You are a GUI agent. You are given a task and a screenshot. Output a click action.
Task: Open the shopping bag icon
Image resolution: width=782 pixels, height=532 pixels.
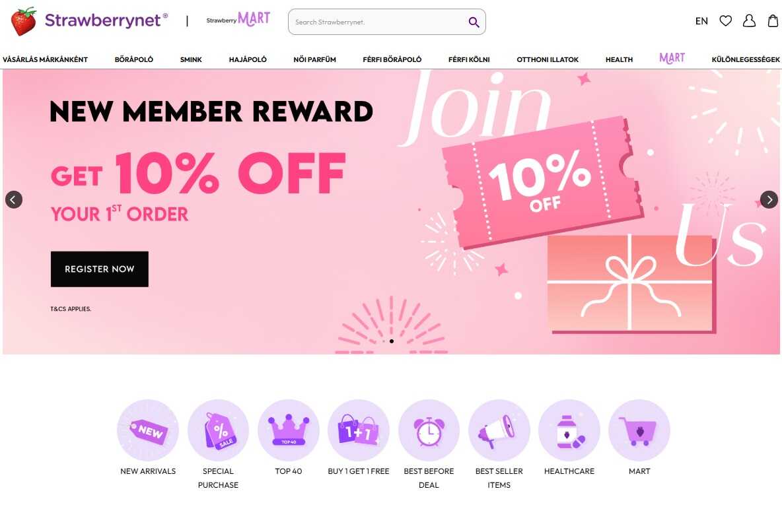[773, 21]
